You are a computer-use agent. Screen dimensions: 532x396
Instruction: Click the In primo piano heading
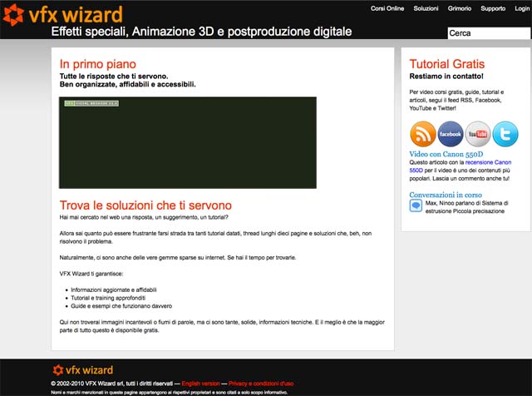coord(98,64)
